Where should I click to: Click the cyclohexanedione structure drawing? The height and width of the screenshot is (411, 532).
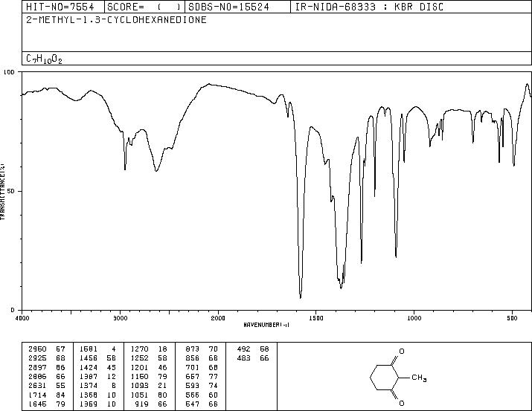(x=397, y=377)
